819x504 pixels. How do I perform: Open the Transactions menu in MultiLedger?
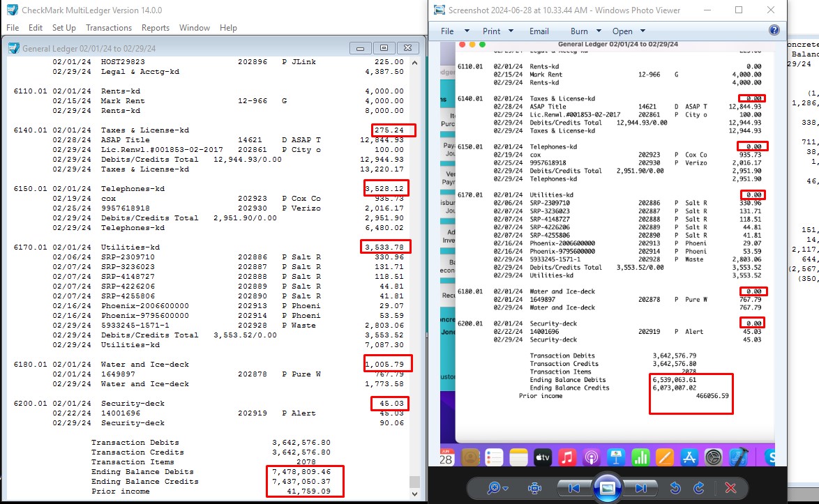tap(109, 28)
